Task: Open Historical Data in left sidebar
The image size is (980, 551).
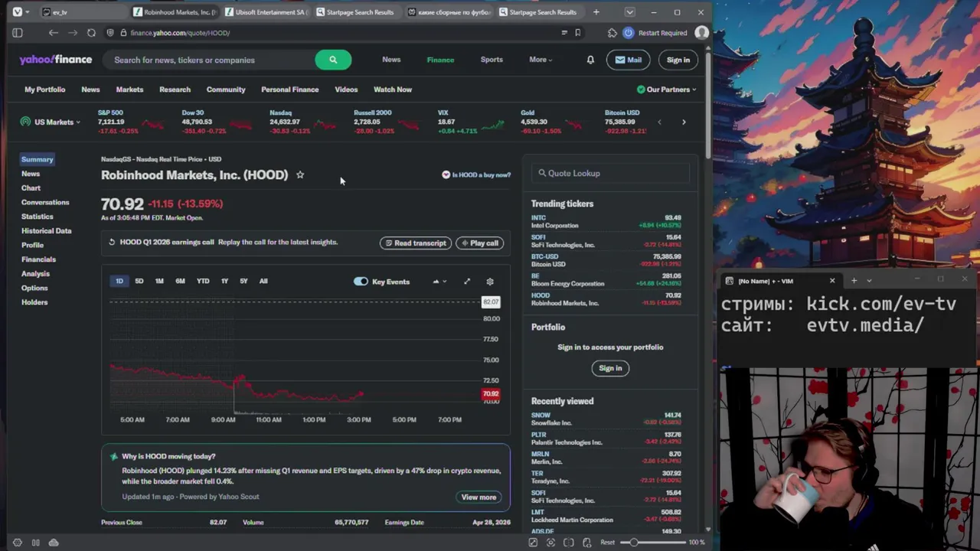Action: (47, 230)
